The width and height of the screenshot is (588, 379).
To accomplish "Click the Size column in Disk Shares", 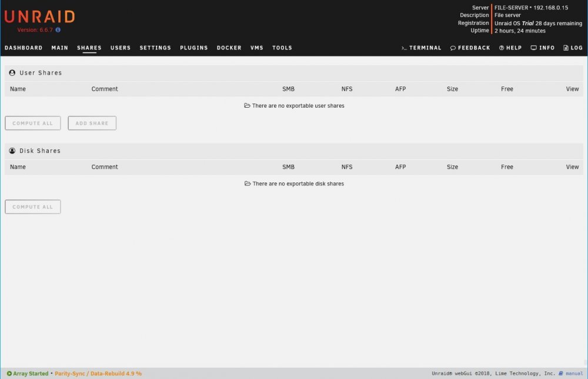I will pos(452,167).
